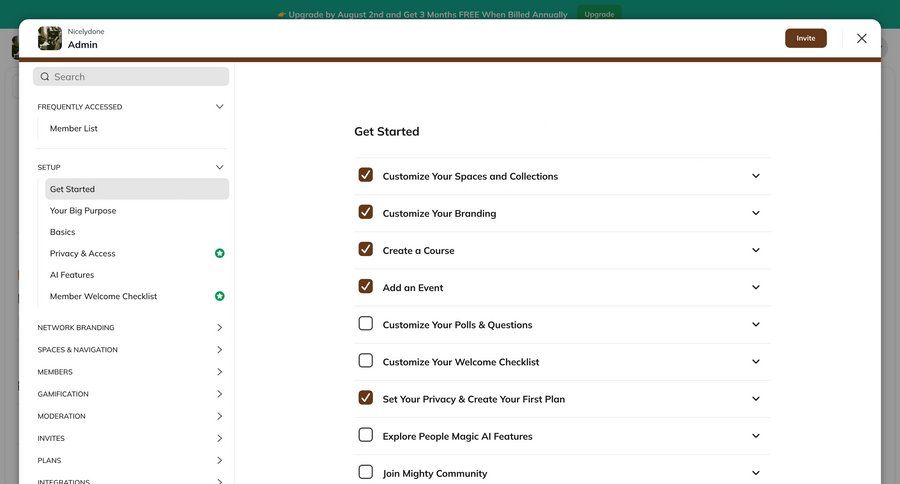Collapse the Setup section chevron
The width and height of the screenshot is (900, 484).
(x=219, y=167)
